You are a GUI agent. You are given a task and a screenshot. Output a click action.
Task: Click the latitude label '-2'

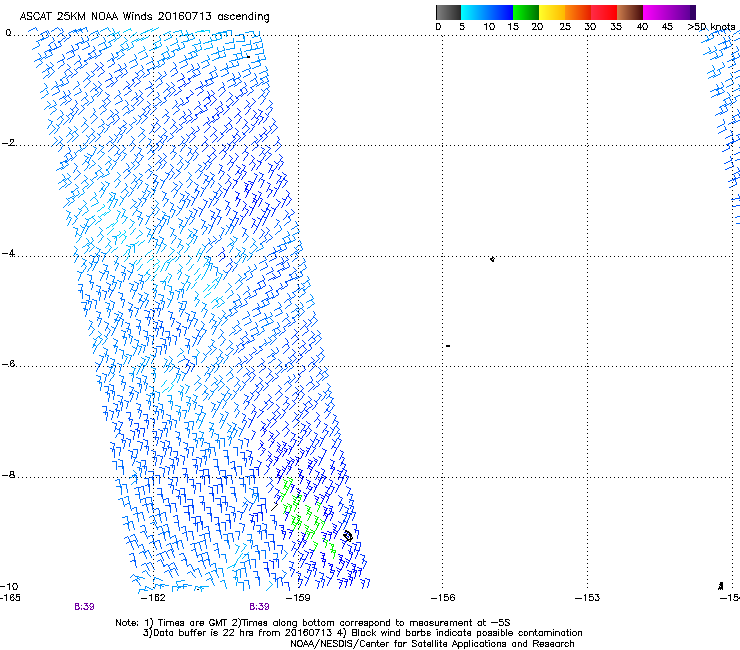tap(8, 143)
